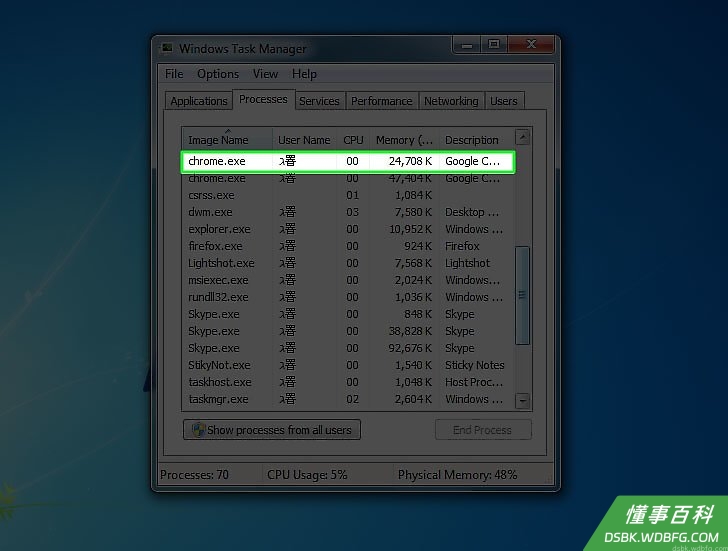
Task: Maximize the Windows Task Manager window
Action: 494,45
